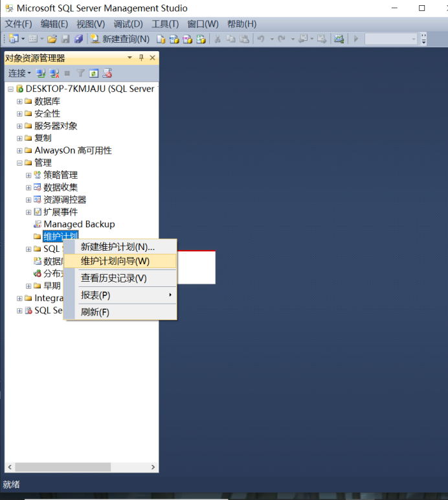Click the Stop square icon in Object Explorer
The image size is (448, 500).
pyautogui.click(x=67, y=74)
